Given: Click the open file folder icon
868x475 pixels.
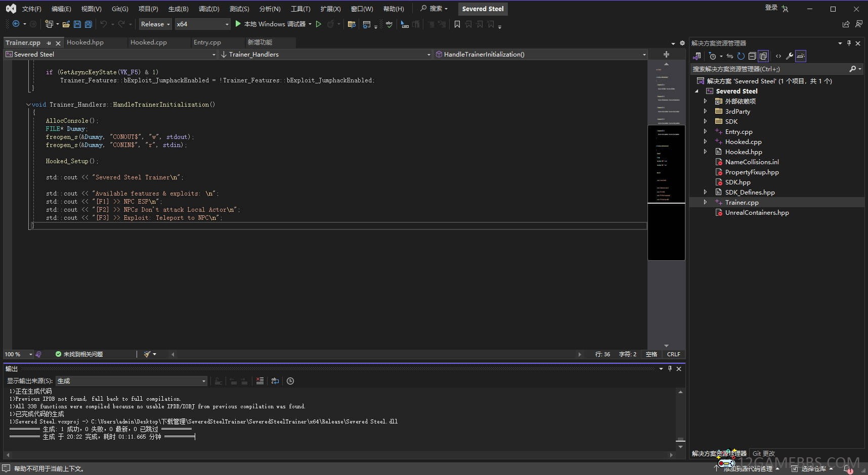Looking at the screenshot, I should tap(66, 24).
